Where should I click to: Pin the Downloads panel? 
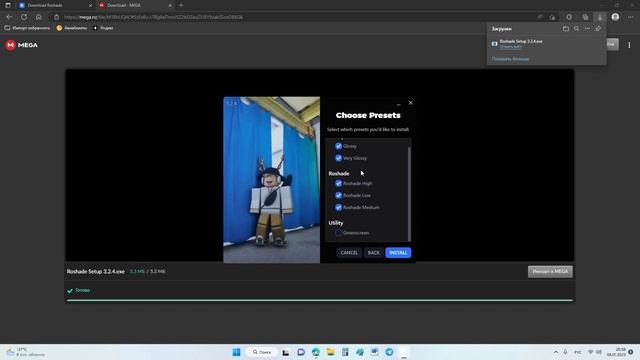598,29
